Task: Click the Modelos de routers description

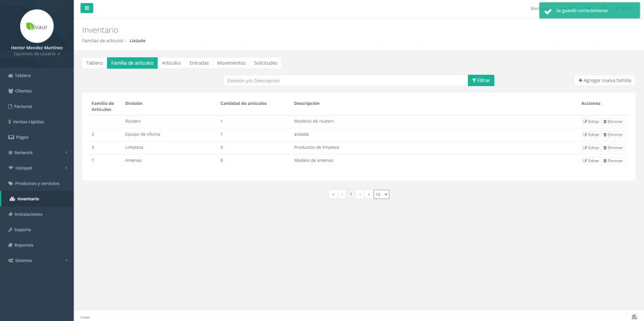Action: [314, 121]
